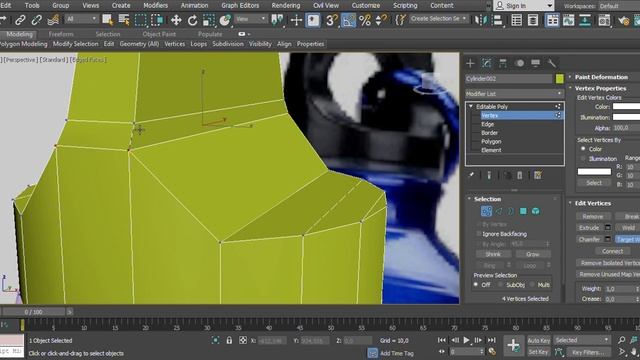Toggle the Window/Crossing selection icon
The image size is (640, 360).
pos(157,20)
